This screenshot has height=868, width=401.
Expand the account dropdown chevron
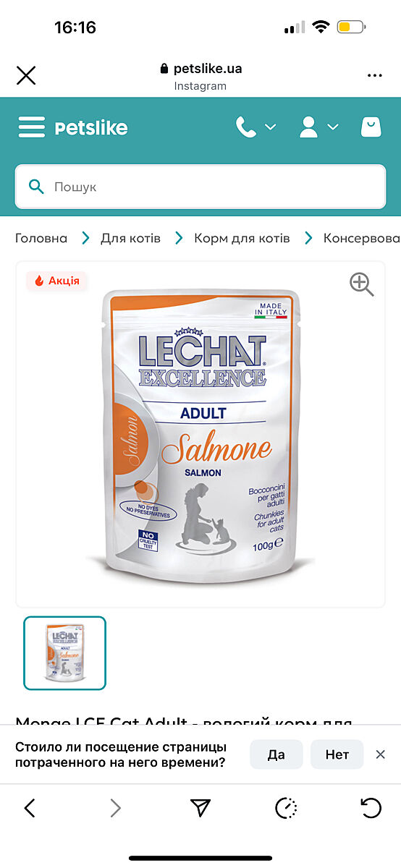pos(333,127)
